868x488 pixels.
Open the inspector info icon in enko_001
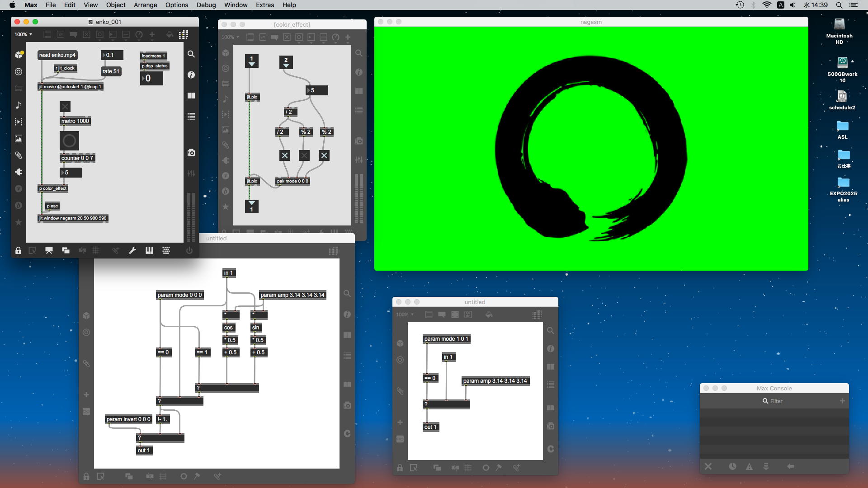click(x=191, y=75)
